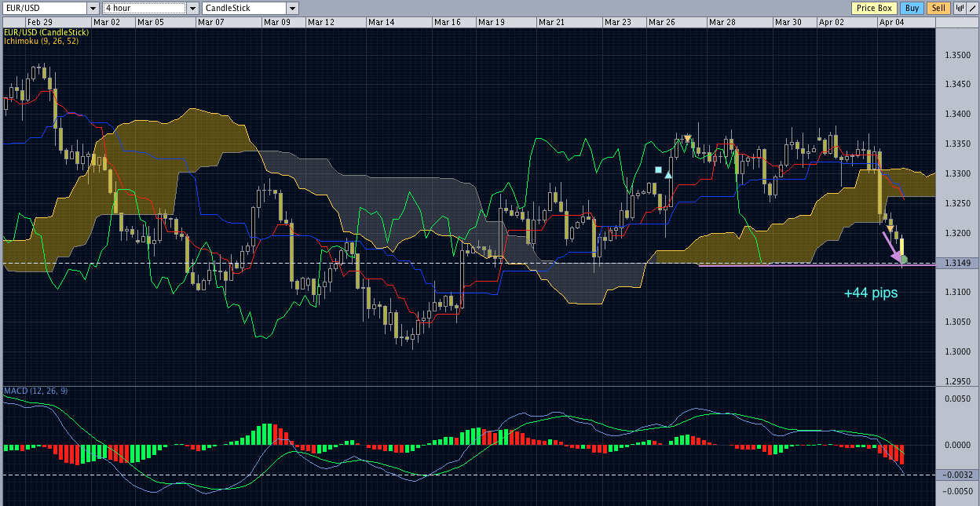
Task: Click the Mar 14 date header
Action: (x=381, y=22)
